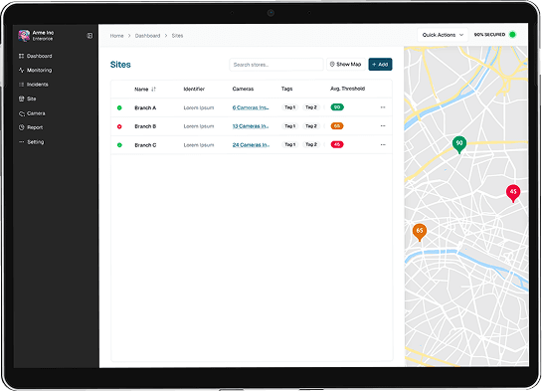Click the Sites page heading
The width and height of the screenshot is (542, 392).
(x=120, y=65)
